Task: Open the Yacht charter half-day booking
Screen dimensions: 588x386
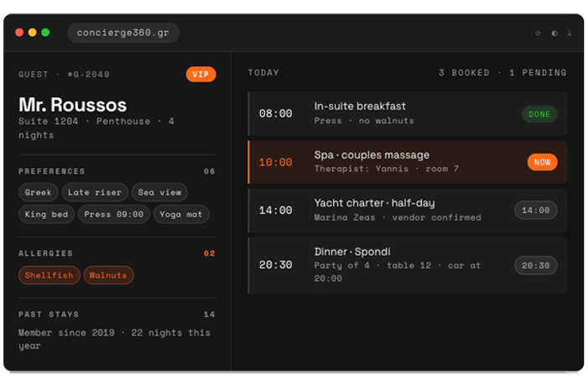Action: (x=408, y=210)
